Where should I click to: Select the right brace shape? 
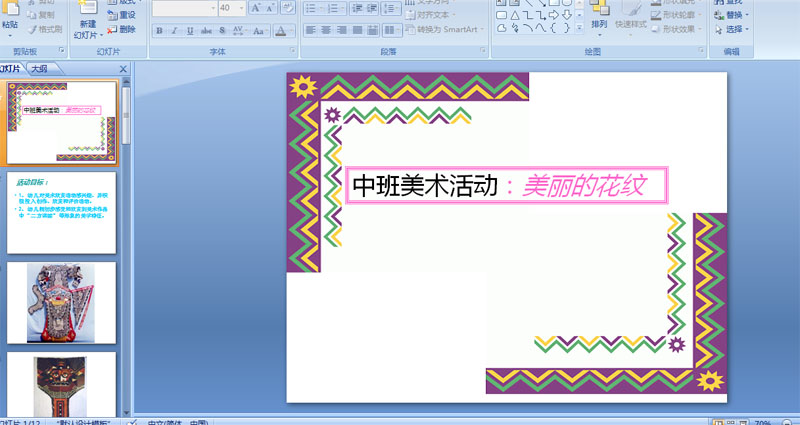(x=567, y=29)
